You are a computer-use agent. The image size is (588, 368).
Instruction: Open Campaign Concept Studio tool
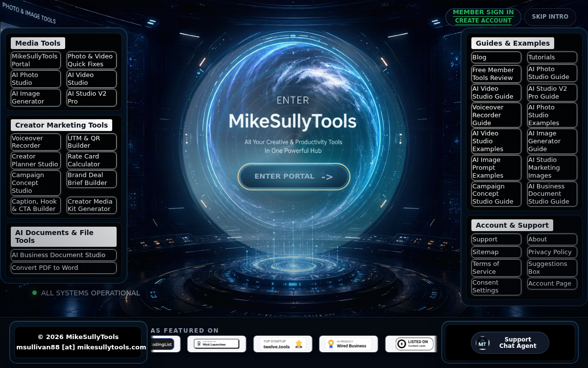tap(36, 183)
